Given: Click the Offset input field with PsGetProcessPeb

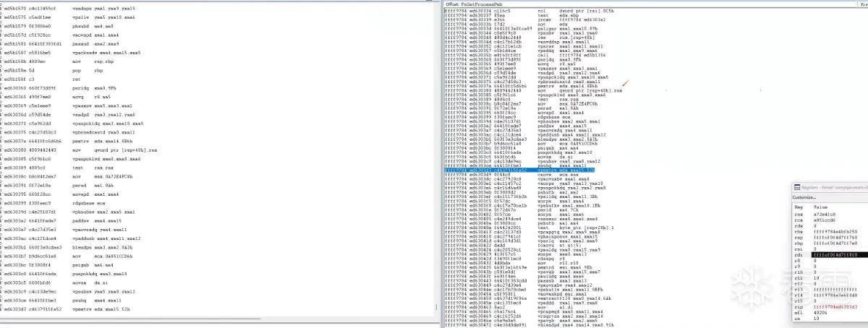Looking at the screenshot, I should click(x=664, y=4).
